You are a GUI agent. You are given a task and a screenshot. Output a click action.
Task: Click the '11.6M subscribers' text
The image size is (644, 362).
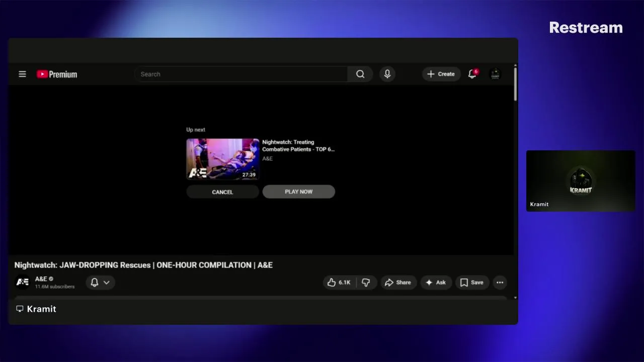point(55,287)
